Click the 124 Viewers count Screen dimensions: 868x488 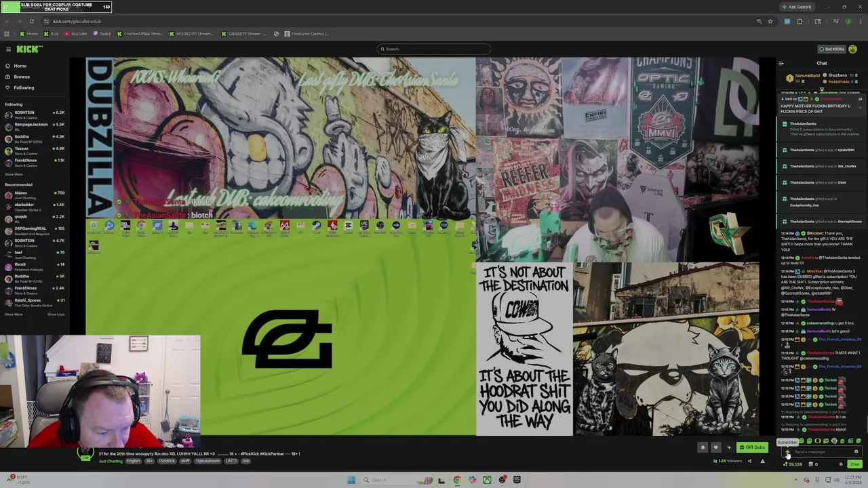pyautogui.click(x=729, y=461)
